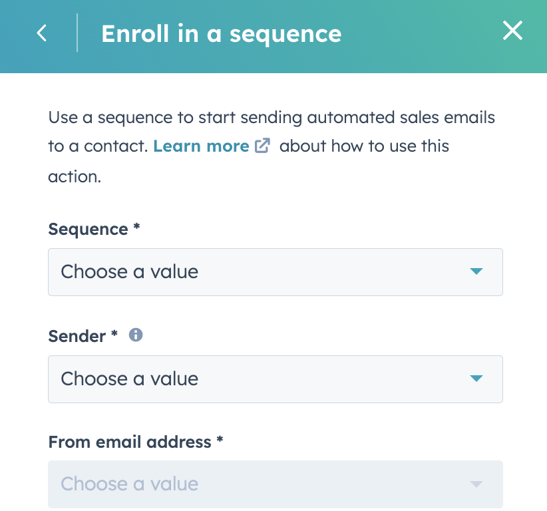Open the Sender dropdown field
547x511 pixels.
[x=275, y=379]
